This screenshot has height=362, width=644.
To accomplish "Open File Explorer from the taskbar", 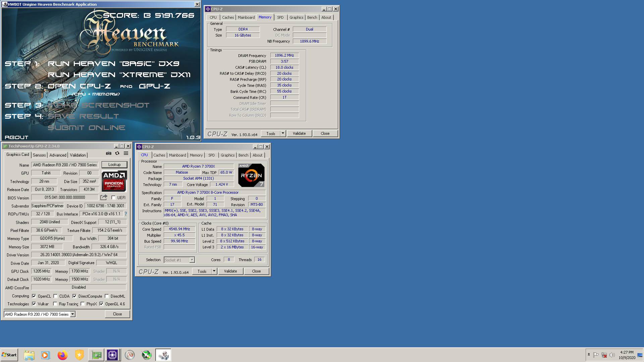I will pos(29,355).
